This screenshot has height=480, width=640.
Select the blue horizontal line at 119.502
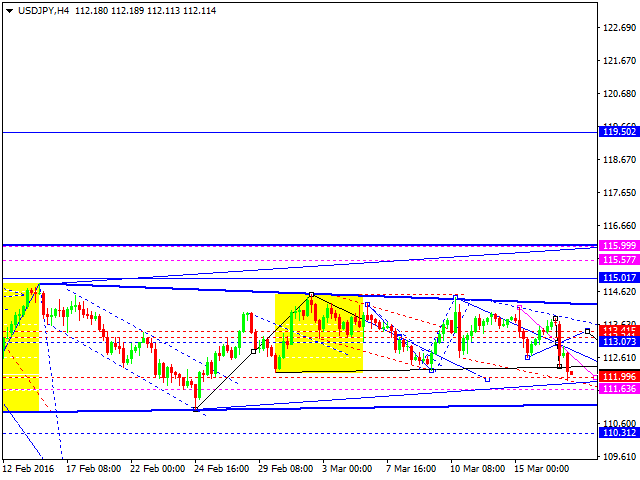(x=300, y=132)
